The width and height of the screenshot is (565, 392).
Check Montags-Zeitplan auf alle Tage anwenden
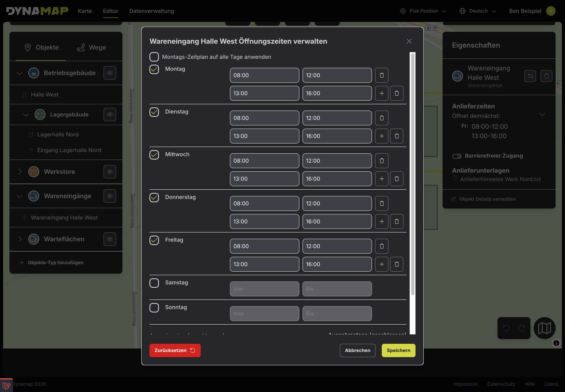pos(154,57)
